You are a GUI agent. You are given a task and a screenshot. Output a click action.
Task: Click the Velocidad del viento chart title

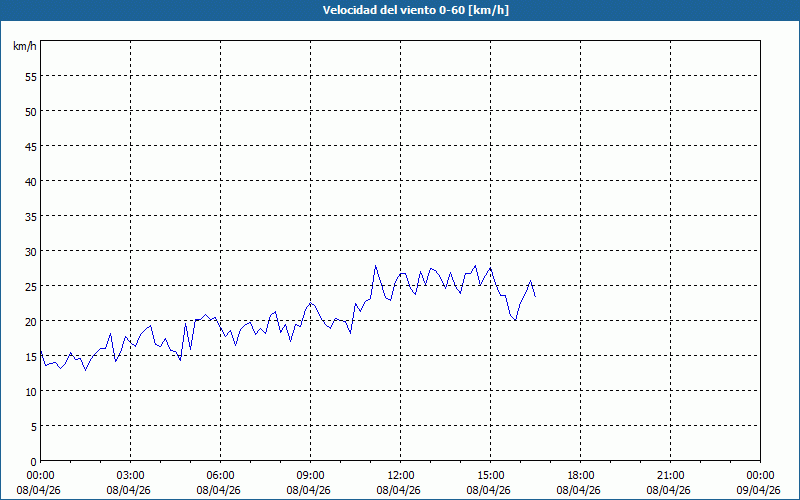click(400, 11)
